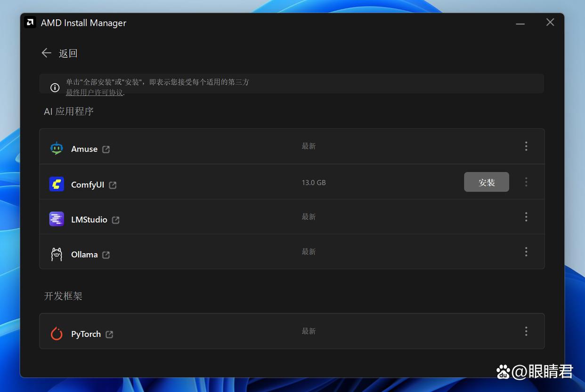Screen dimensions: 585x392
Task: Click the 开发框架 section heading
Action: pos(63,296)
